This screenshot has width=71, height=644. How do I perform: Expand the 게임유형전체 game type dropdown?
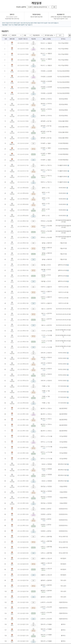pyautogui.click(x=37, y=35)
